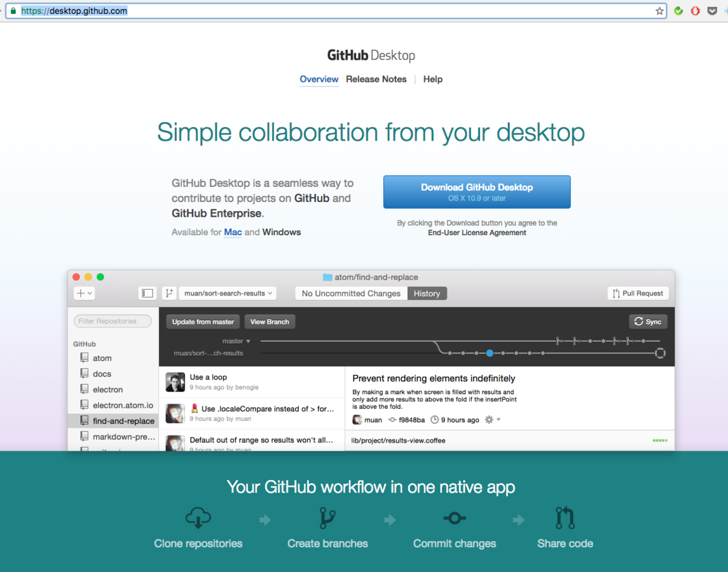Click the electron repository book icon

point(84,389)
